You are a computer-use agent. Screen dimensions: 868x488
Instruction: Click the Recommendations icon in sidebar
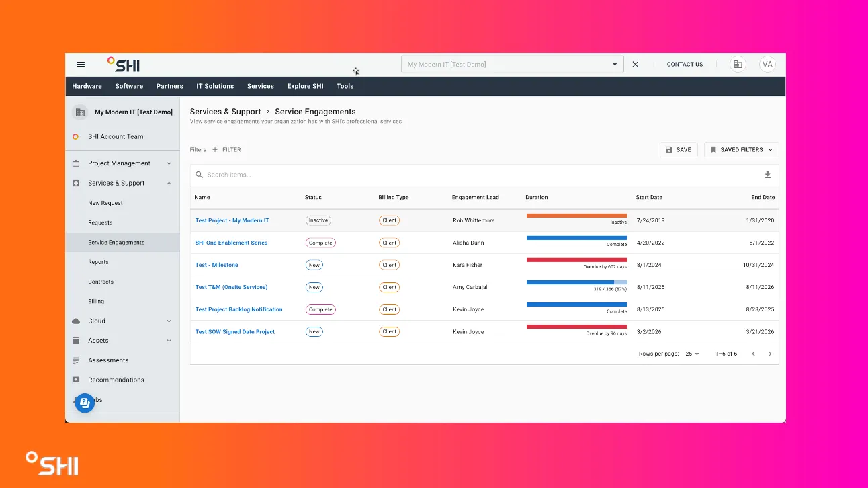point(76,380)
